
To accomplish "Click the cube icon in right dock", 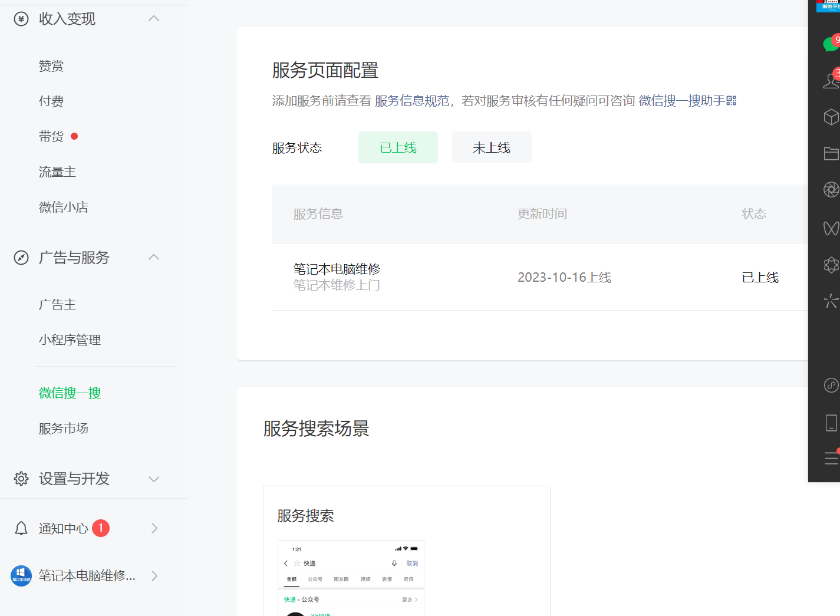I will click(x=831, y=117).
